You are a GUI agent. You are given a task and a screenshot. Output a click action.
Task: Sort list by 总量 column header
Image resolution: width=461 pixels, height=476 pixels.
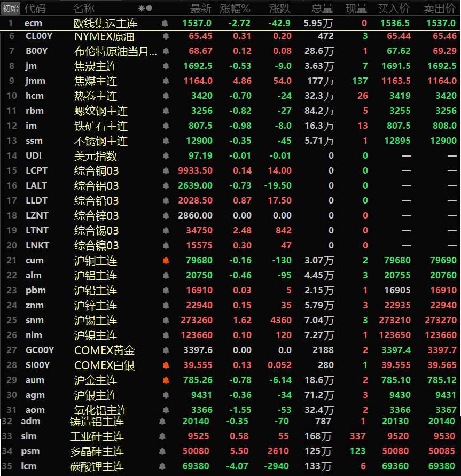coord(322,9)
